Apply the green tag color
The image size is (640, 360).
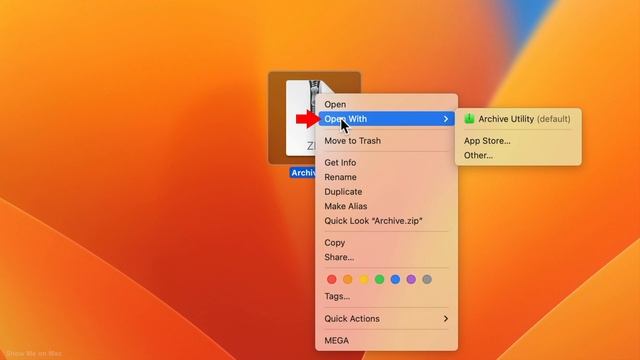coord(380,279)
